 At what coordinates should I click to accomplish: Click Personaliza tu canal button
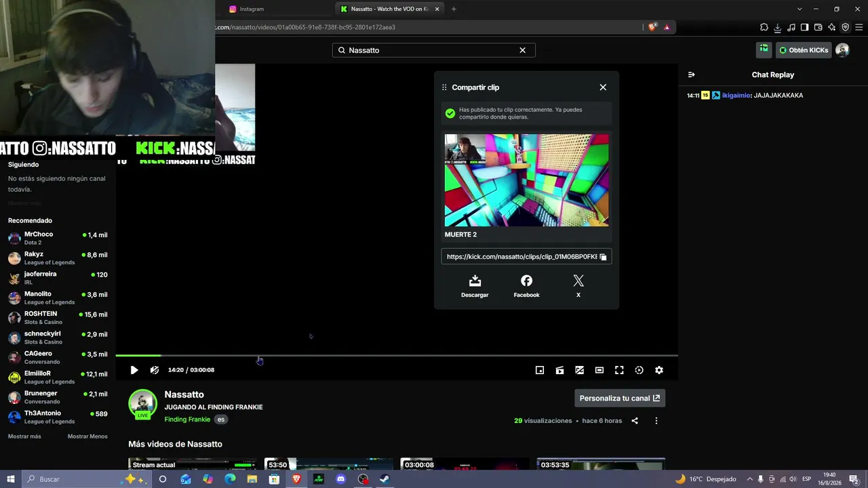tap(620, 399)
